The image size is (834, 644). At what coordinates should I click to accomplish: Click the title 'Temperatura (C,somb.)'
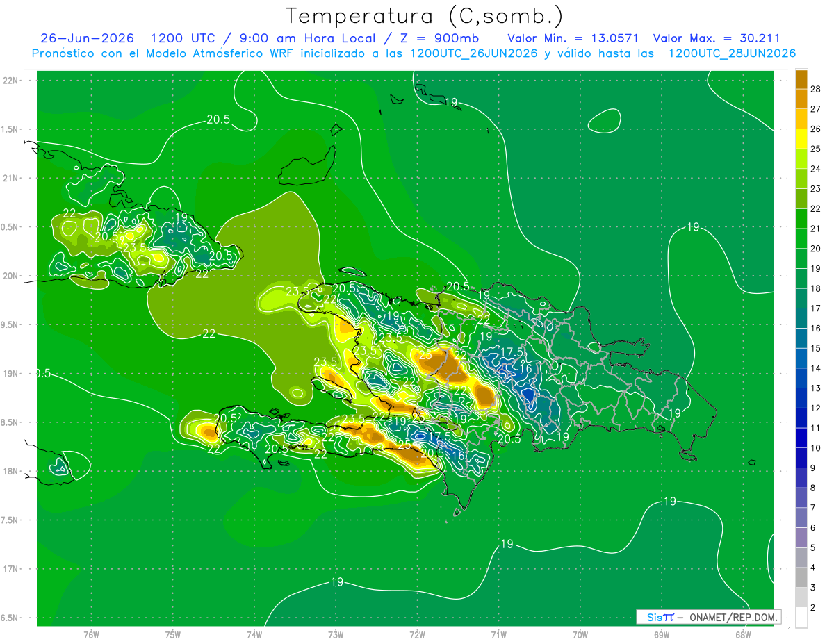(x=424, y=16)
